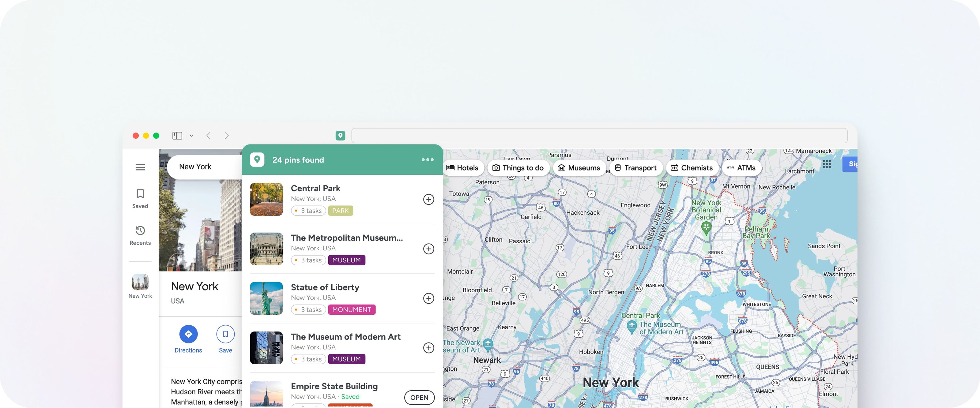The height and width of the screenshot is (408, 980).
Task: Select the Museums filter chip
Action: click(x=579, y=168)
